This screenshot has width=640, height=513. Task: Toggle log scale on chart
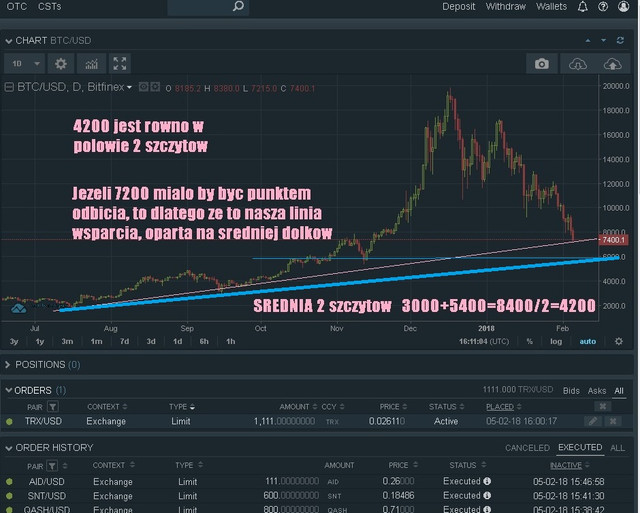556,341
